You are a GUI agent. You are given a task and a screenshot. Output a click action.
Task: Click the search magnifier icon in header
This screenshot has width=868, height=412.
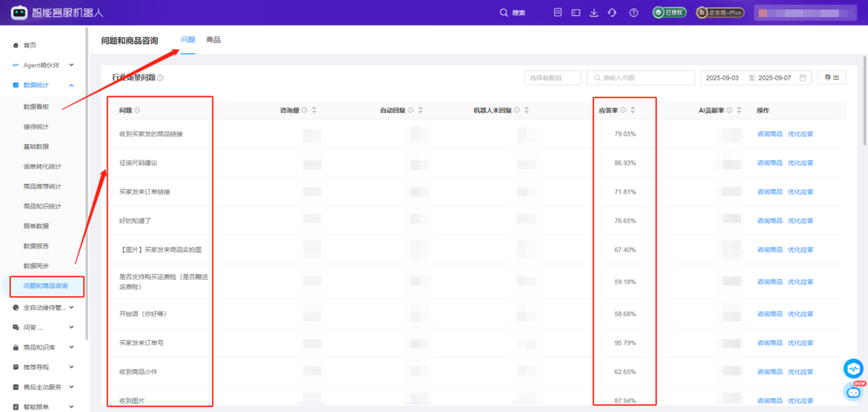504,13
